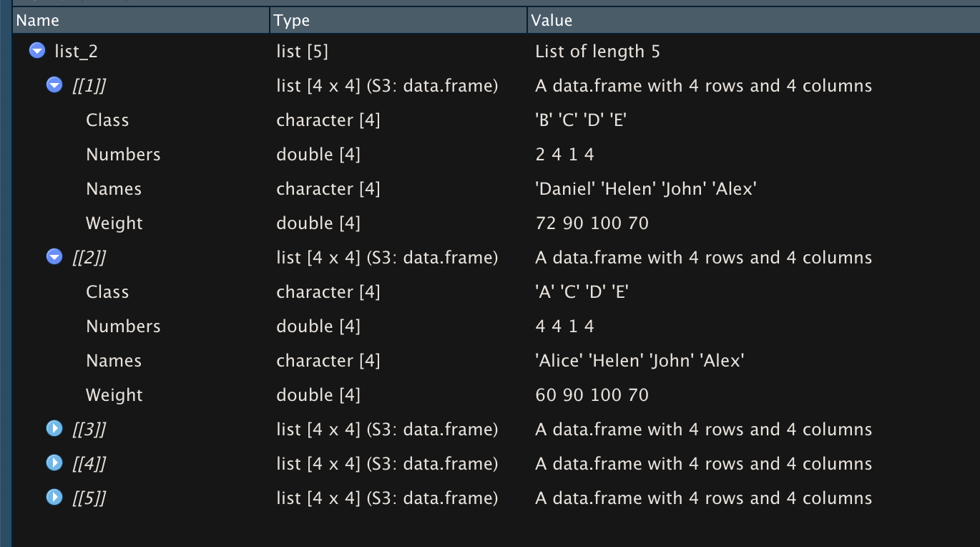Collapse the [[2]] data frame entry
Viewport: 980px width, 547px height.
pyautogui.click(x=54, y=257)
